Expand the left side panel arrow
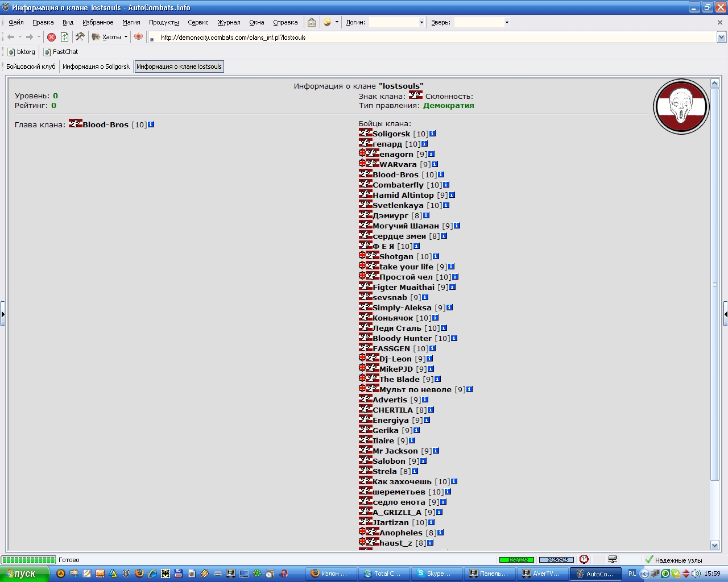728x582 pixels. tap(3, 314)
